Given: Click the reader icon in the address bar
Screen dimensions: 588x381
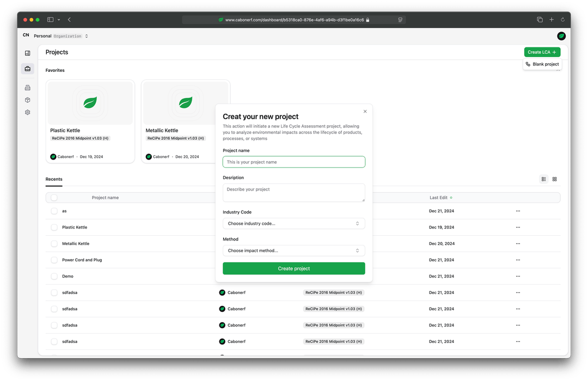Looking at the screenshot, I should click(x=400, y=20).
